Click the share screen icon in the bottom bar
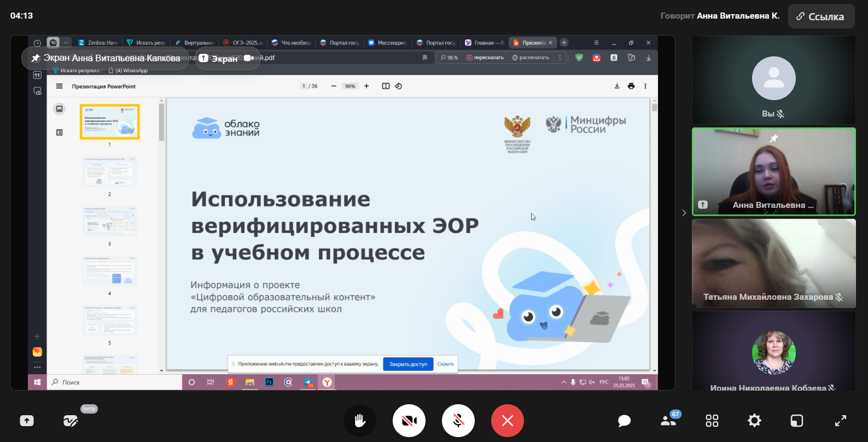Viewport: 868px width, 442px height. (x=27, y=420)
